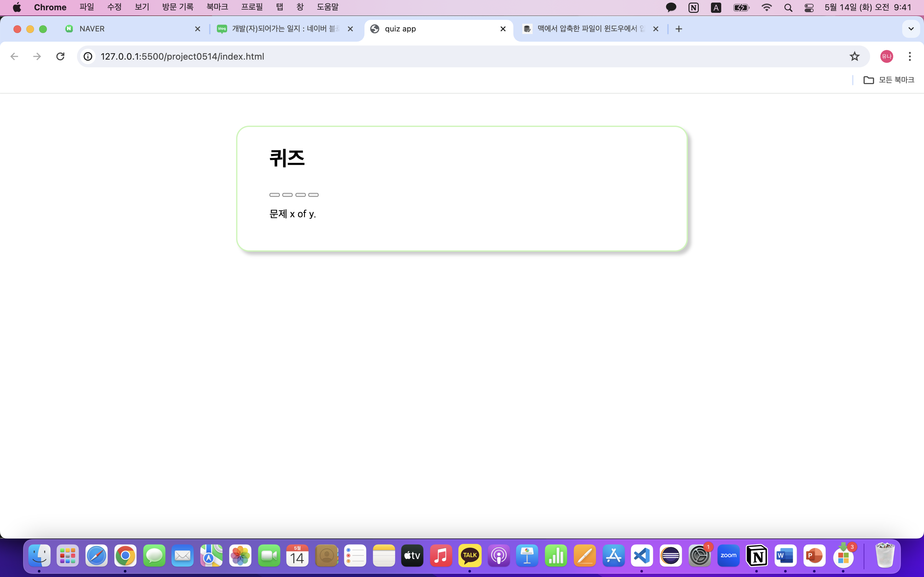924x577 pixels.
Task: Open the 보기 menu in menu bar
Action: point(142,7)
